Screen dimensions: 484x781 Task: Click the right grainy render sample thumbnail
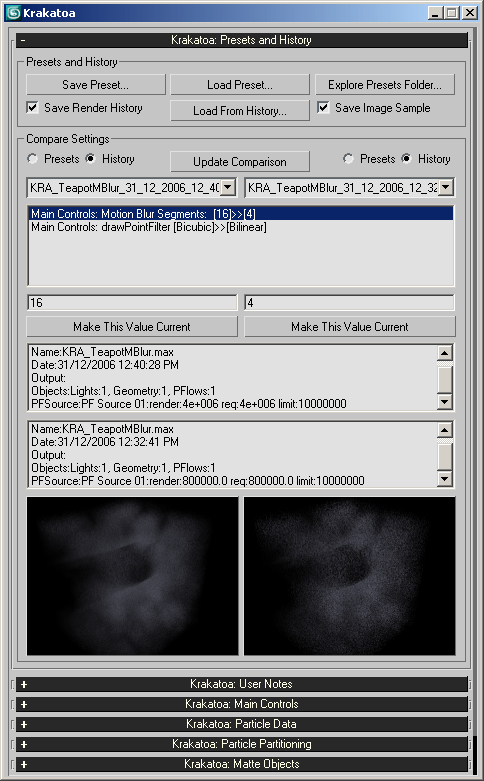(350, 576)
